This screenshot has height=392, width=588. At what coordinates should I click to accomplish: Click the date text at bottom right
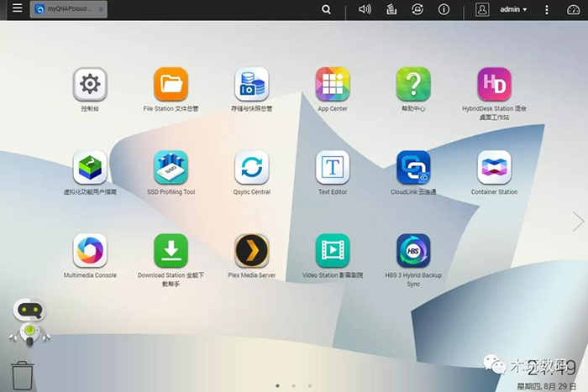click(546, 386)
